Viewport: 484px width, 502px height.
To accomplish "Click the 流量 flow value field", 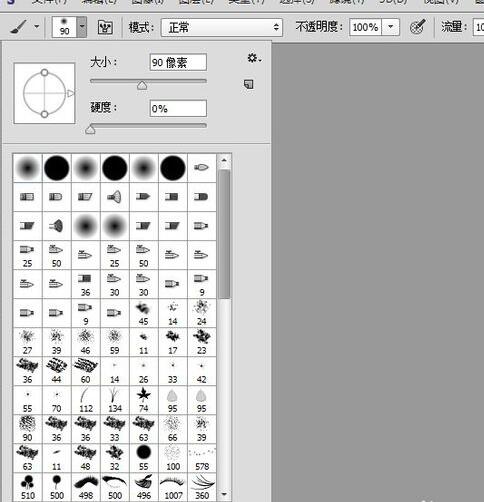I will click(479, 27).
